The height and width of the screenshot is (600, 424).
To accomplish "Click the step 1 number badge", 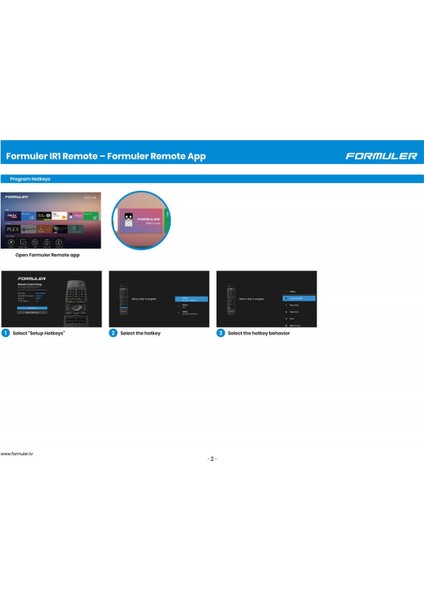I will 5,333.
